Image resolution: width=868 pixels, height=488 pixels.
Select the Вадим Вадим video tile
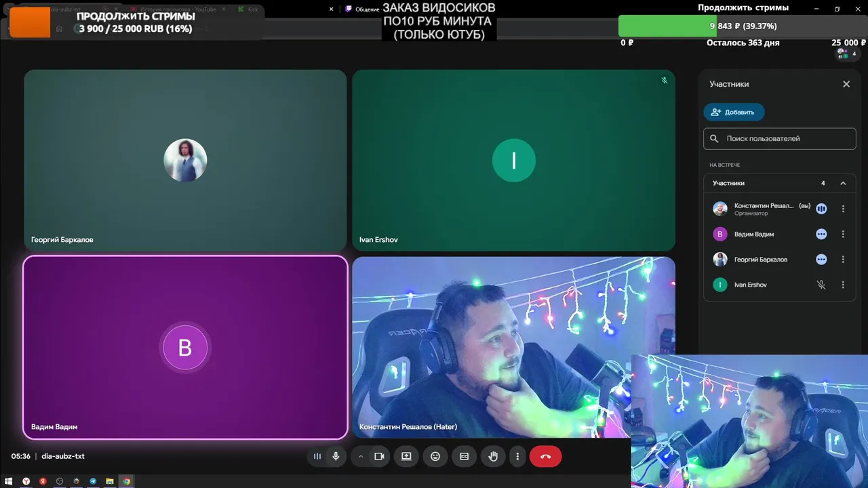tap(185, 348)
